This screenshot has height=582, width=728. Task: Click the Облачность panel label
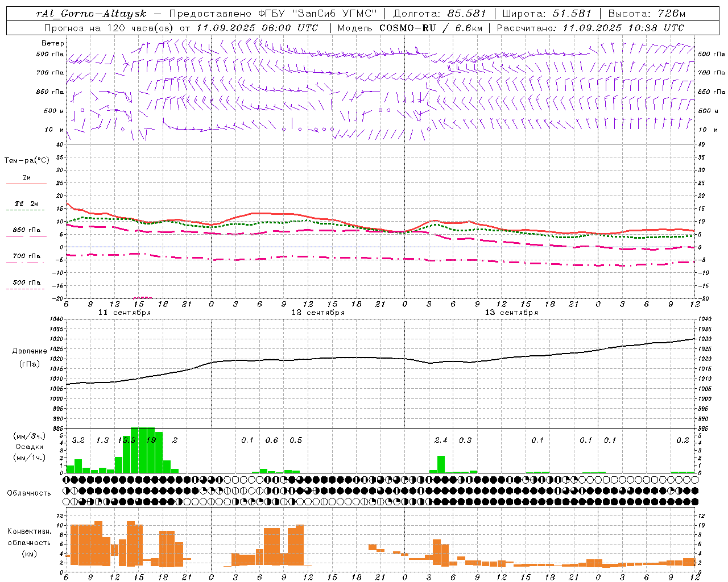[x=29, y=493]
